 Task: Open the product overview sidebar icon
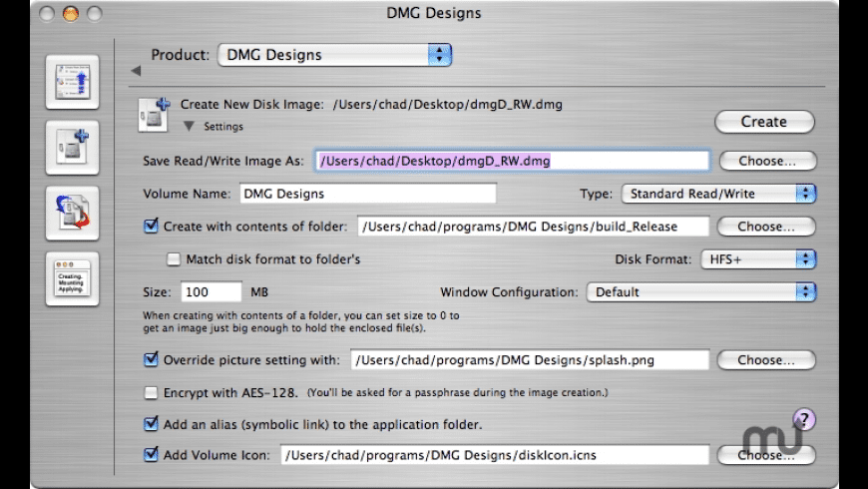tap(73, 82)
